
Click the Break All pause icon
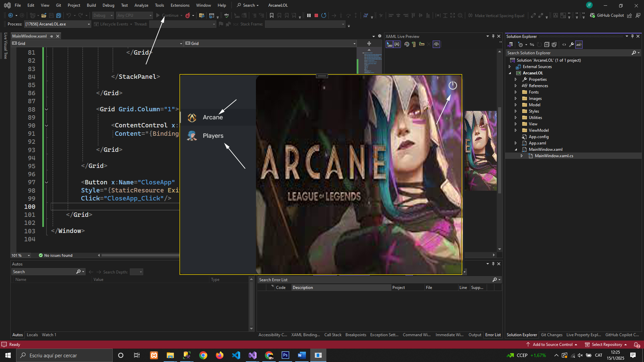(309, 15)
